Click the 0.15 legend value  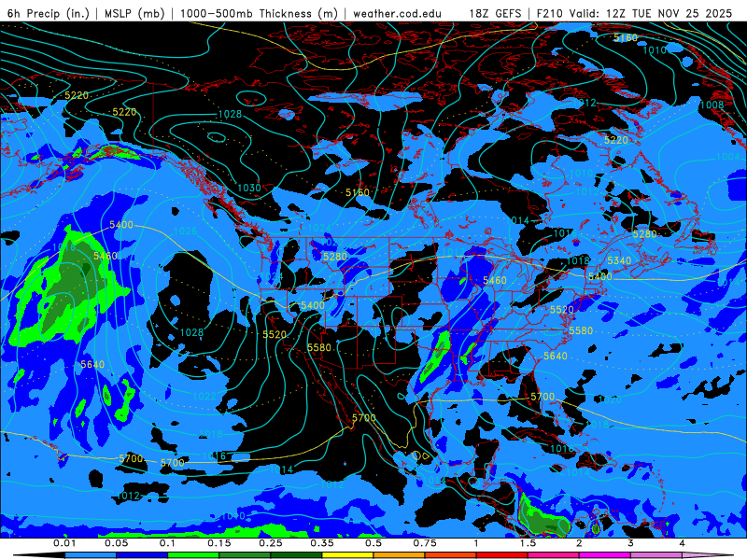point(219,543)
